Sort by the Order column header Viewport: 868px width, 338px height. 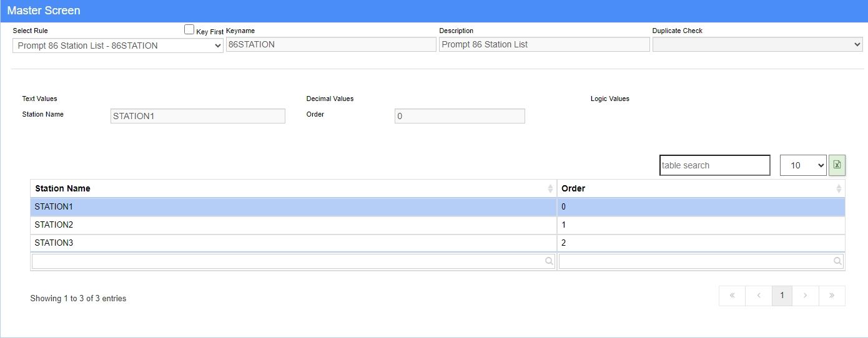tap(701, 188)
